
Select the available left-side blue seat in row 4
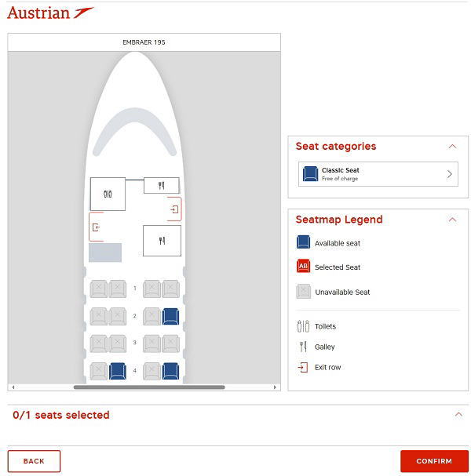coord(118,371)
